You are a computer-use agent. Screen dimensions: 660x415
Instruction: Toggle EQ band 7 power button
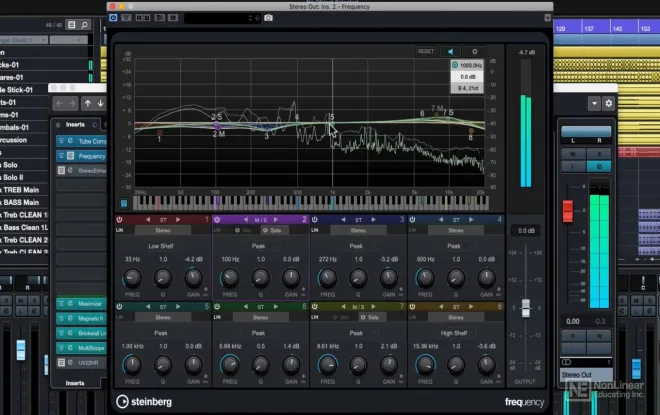coord(315,307)
